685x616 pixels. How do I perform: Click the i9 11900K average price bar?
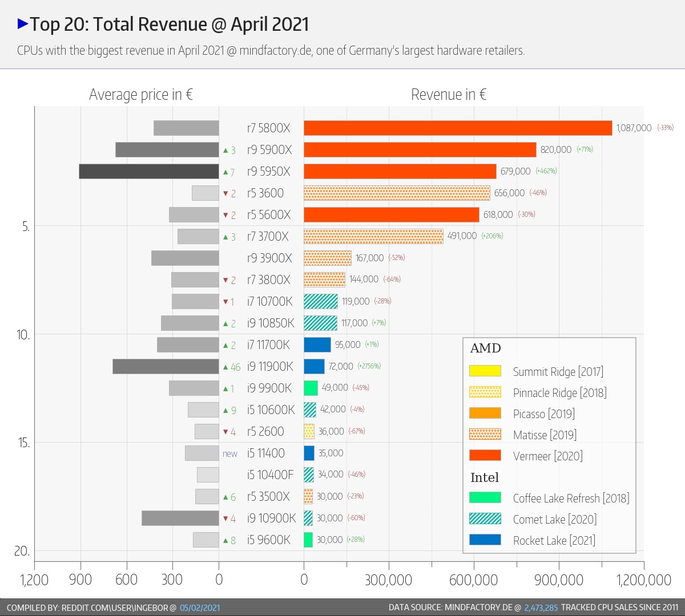pyautogui.click(x=166, y=366)
